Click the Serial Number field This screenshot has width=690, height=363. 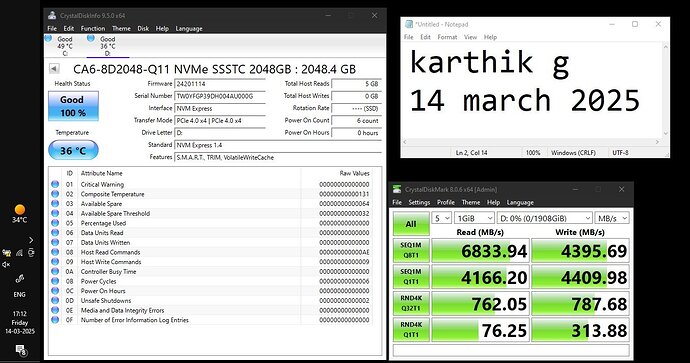point(220,96)
